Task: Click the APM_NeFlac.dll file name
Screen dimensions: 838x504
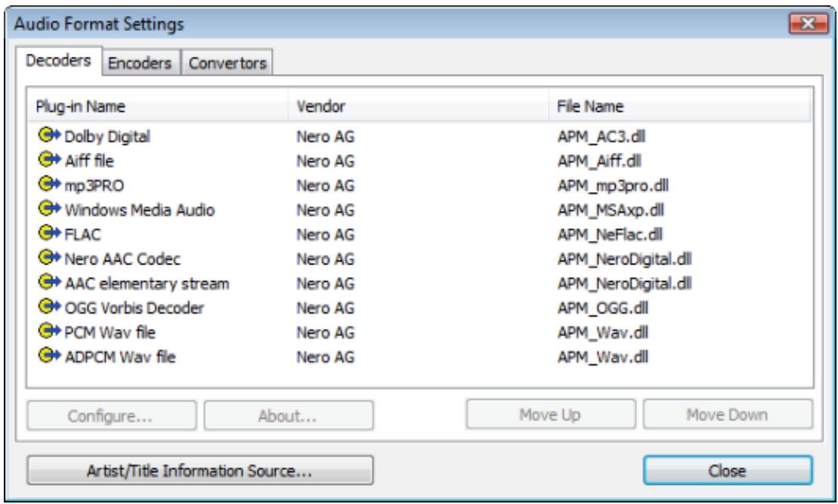Action: point(611,235)
